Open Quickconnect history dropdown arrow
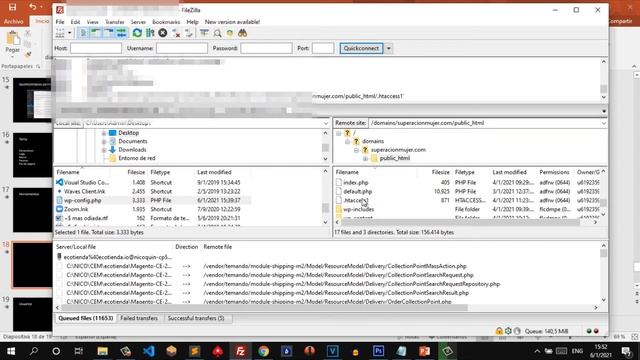640x360 pixels. tap(389, 48)
